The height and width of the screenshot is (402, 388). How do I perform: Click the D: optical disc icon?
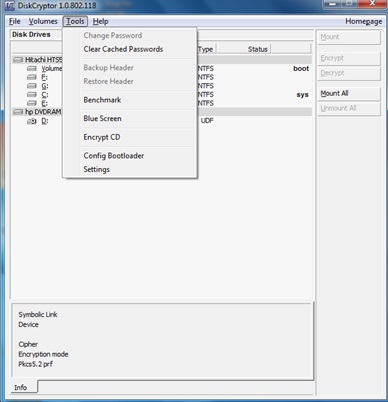(x=32, y=121)
